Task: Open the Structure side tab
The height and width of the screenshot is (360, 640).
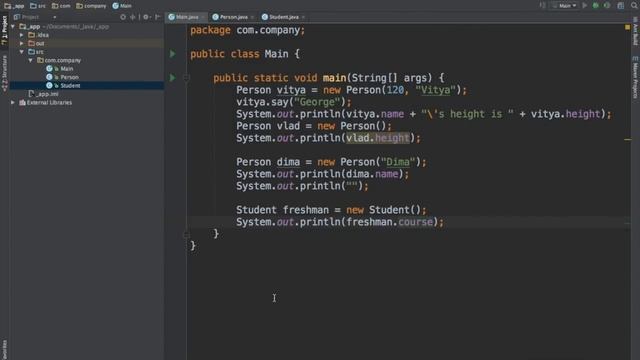Action: pyautogui.click(x=4, y=73)
